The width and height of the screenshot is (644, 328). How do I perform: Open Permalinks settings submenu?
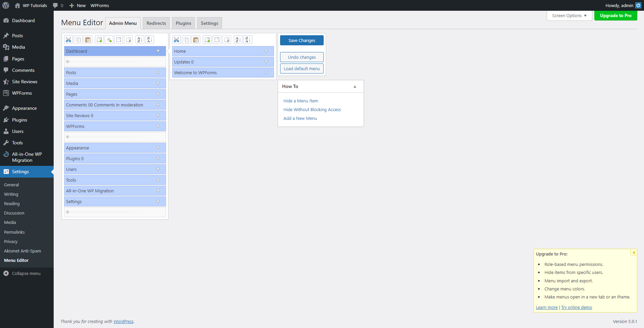pyautogui.click(x=14, y=232)
